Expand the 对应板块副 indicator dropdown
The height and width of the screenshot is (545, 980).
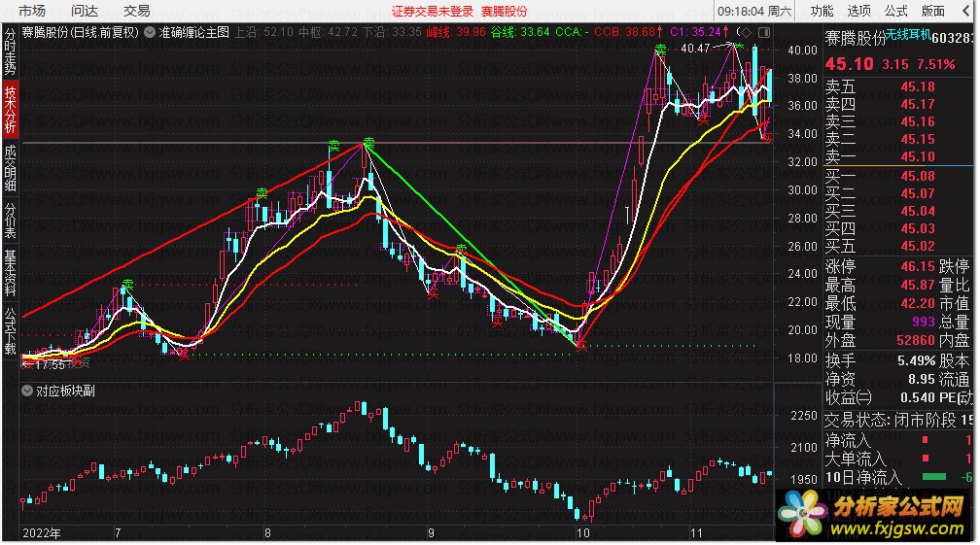[x=27, y=391]
